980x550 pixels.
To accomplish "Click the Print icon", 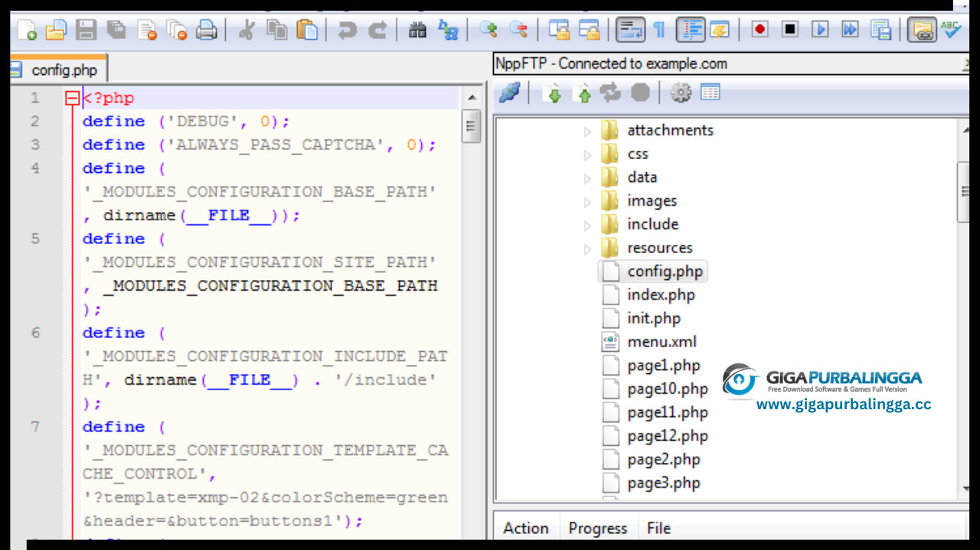I will click(x=207, y=30).
